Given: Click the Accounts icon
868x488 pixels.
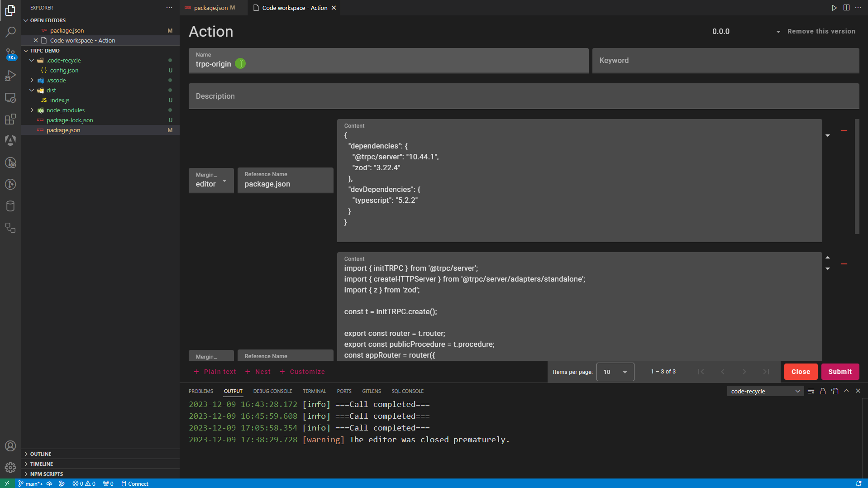Looking at the screenshot, I should click(x=10, y=446).
